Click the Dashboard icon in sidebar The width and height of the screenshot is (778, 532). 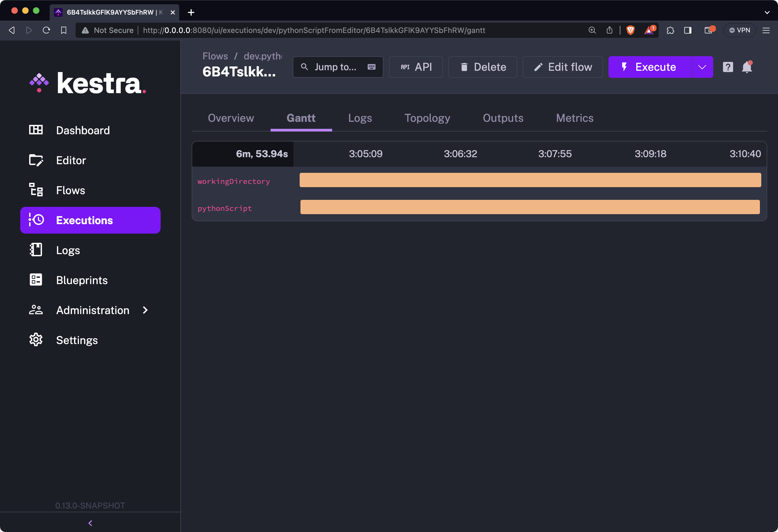[36, 130]
